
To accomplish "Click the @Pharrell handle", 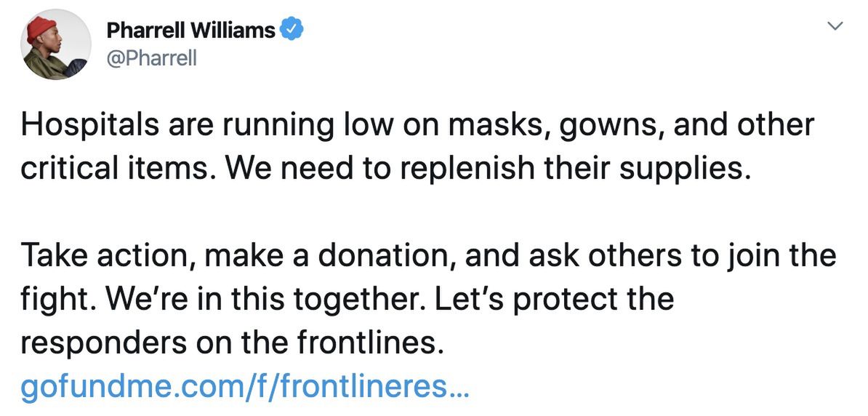I will [x=151, y=57].
